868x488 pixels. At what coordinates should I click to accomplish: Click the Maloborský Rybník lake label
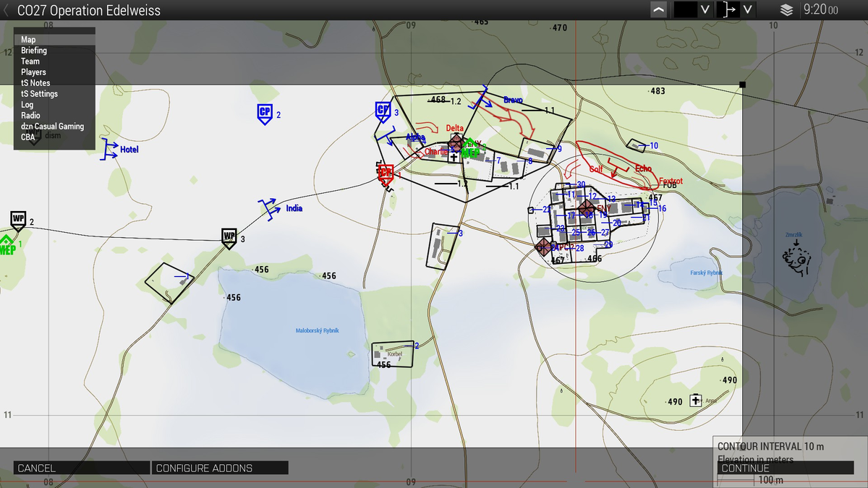pyautogui.click(x=318, y=330)
